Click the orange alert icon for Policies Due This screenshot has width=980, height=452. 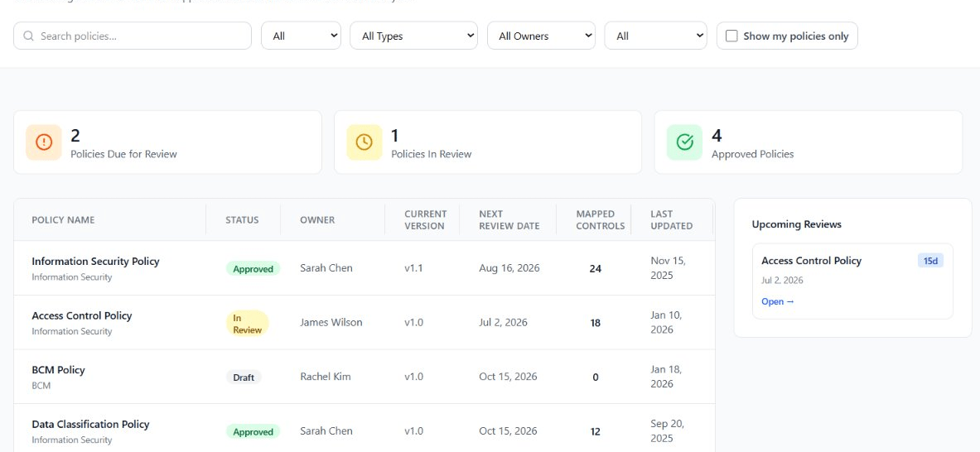click(x=44, y=142)
